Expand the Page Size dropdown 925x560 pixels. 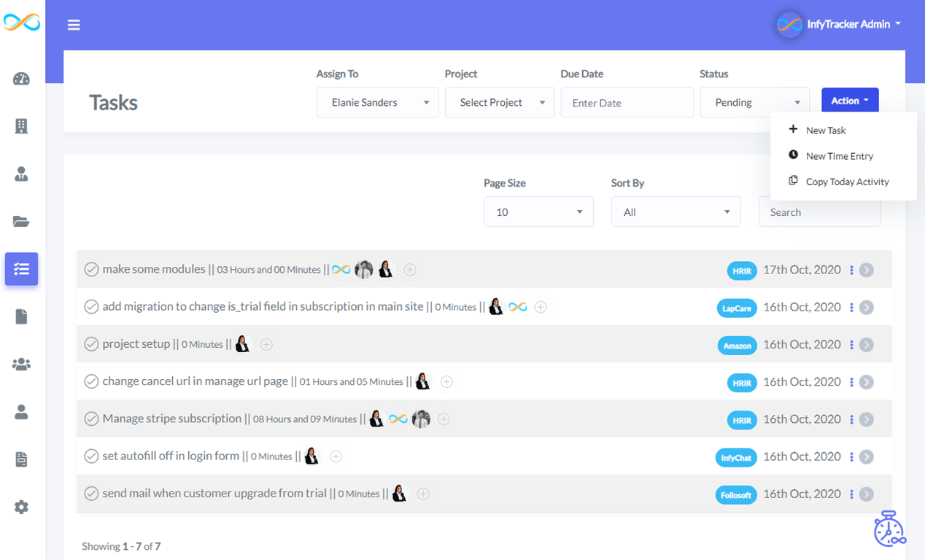coord(538,211)
